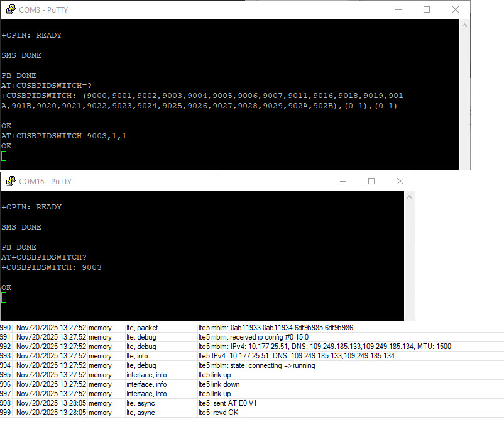Select log row 997 'lte5 link up'
The image size is (504, 422).
252,394
